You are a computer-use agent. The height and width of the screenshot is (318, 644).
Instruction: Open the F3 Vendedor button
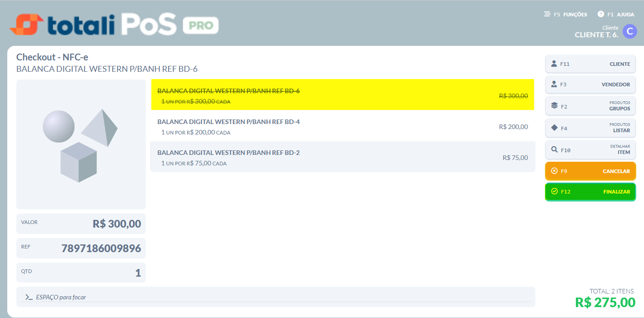(590, 84)
